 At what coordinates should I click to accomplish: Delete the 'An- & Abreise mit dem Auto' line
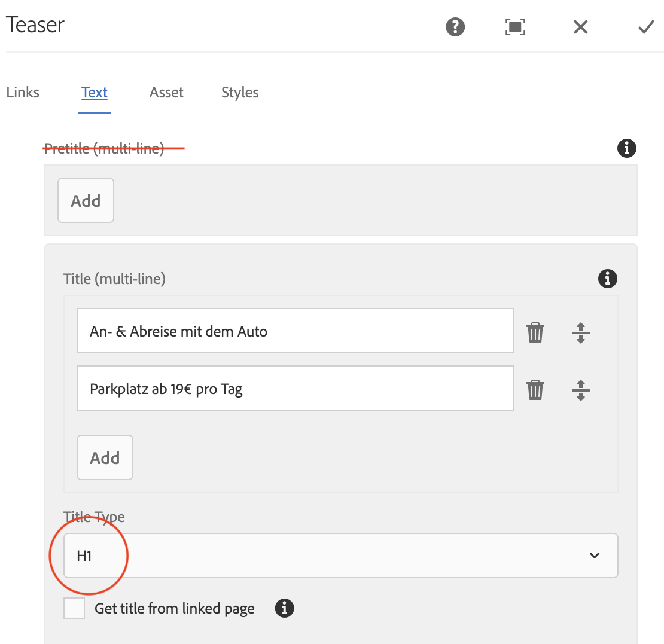[x=535, y=332]
